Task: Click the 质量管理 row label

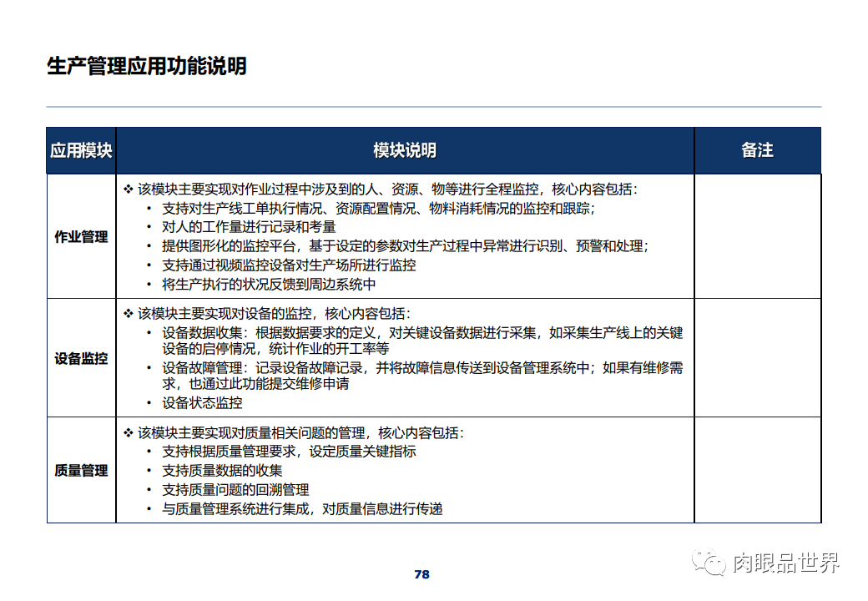Action: (82, 471)
